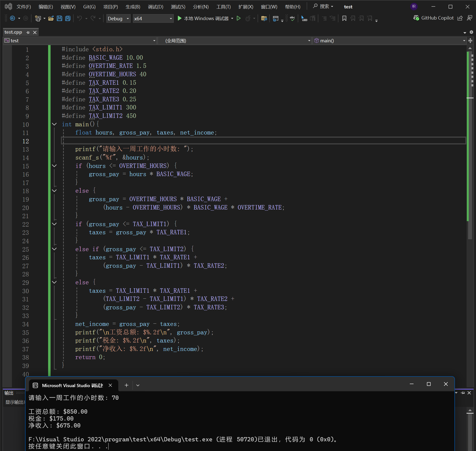Toggle bookmark on current line icon
The height and width of the screenshot is (451, 476).
(344, 18)
